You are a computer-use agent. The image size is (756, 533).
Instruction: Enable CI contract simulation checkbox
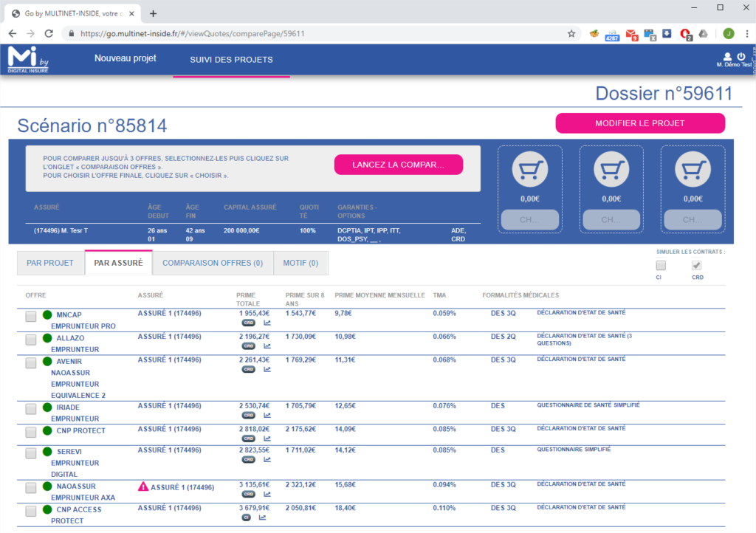click(661, 266)
